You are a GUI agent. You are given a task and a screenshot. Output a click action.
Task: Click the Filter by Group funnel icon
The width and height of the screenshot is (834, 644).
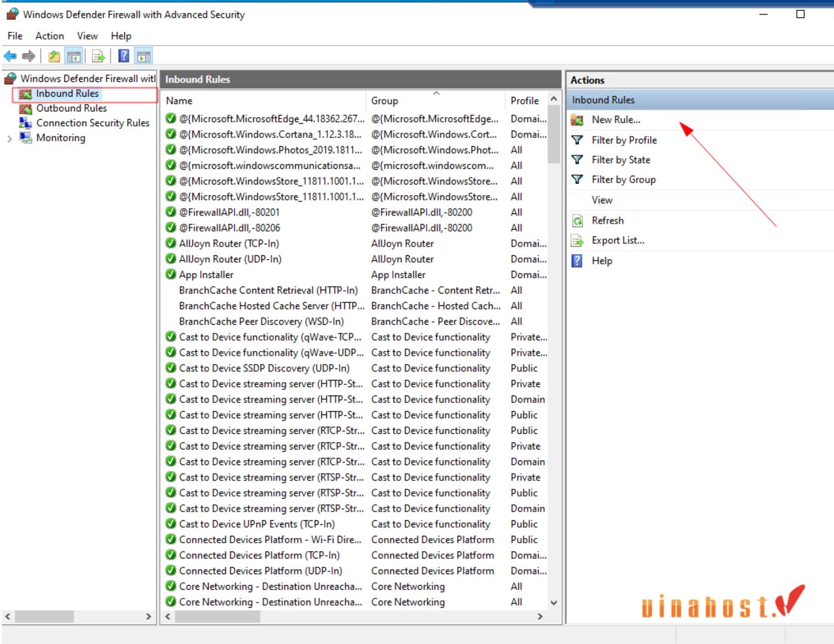coord(577,179)
